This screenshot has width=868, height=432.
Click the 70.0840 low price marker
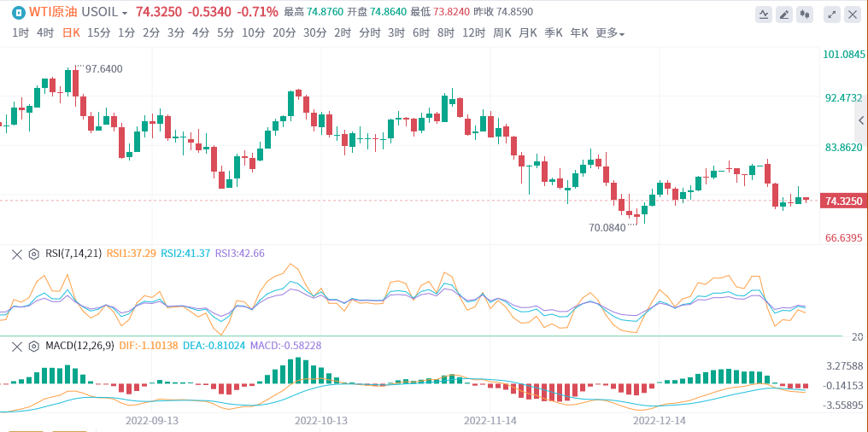(x=607, y=227)
